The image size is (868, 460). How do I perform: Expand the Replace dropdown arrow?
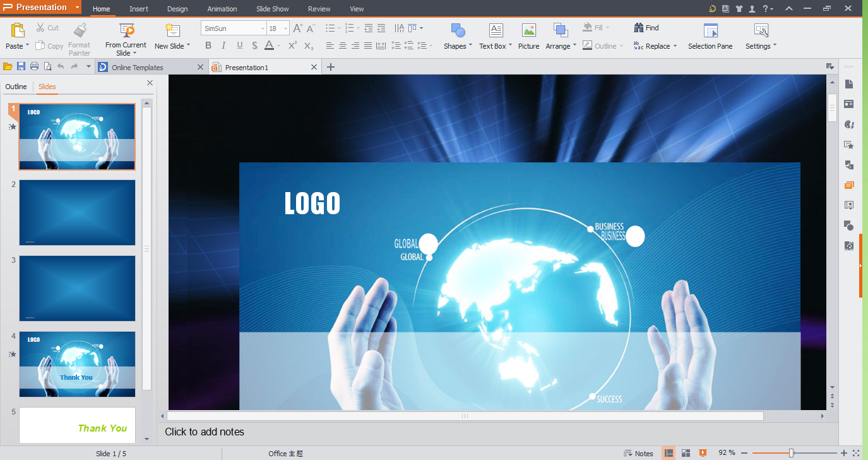[675, 45]
